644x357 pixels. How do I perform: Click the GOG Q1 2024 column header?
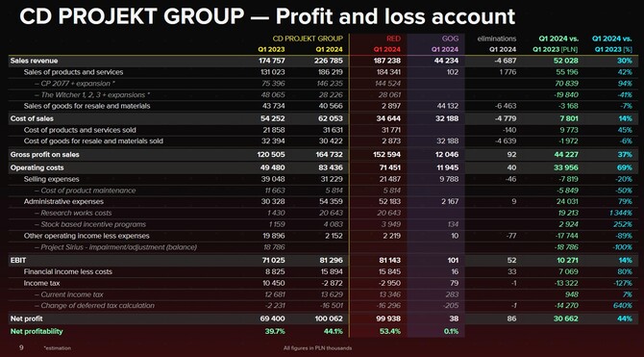[x=445, y=49]
